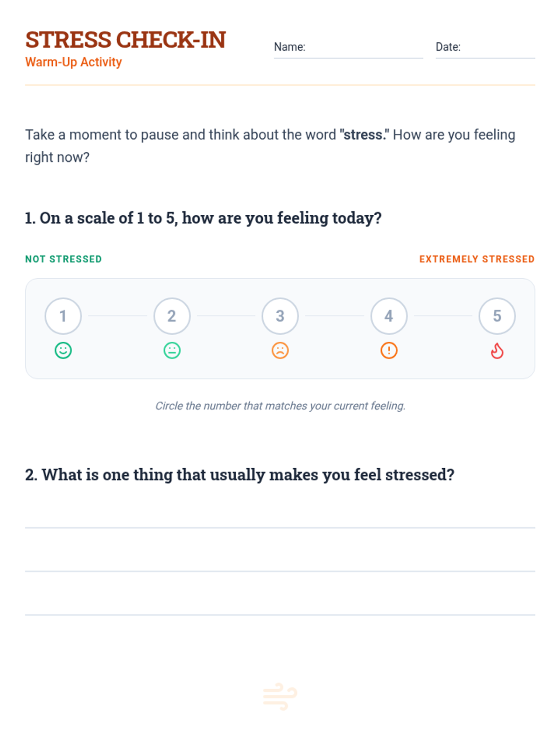Click the neutral face icon
The height and width of the screenshot is (747, 560).
coord(172,350)
